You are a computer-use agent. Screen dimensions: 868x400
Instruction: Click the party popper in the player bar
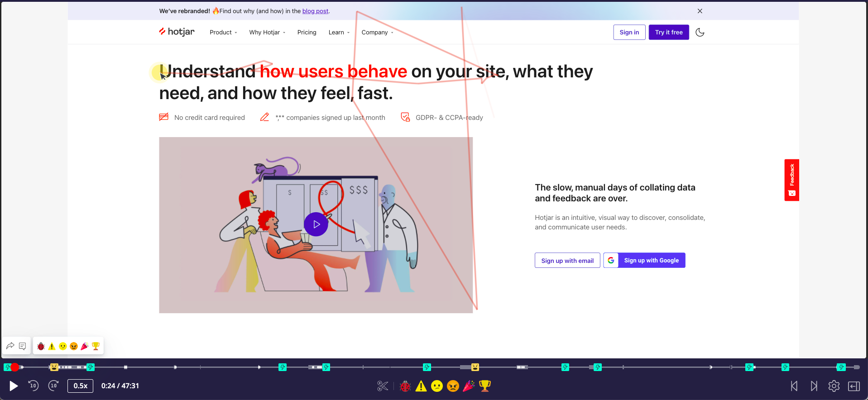(469, 386)
